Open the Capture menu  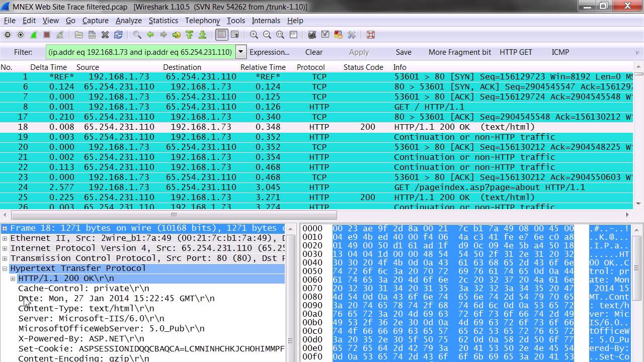coord(96,21)
